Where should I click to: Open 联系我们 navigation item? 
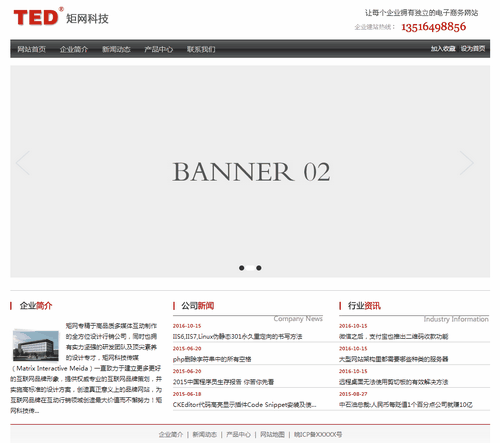click(201, 49)
